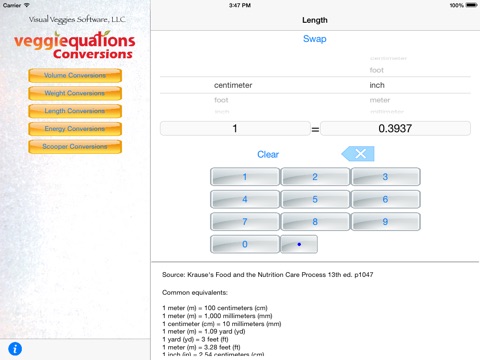Tap keypad digit 5
The width and height of the screenshot is (480, 360).
[315, 199]
